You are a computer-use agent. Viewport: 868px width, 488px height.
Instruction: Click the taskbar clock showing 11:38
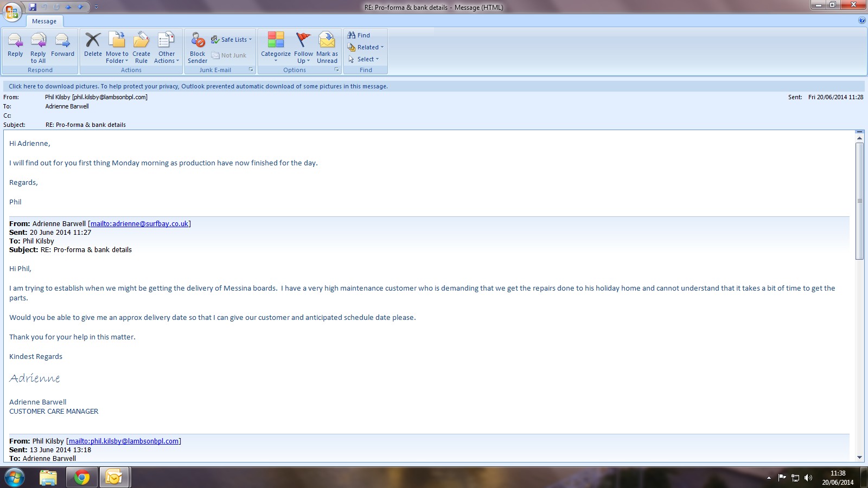tap(838, 478)
